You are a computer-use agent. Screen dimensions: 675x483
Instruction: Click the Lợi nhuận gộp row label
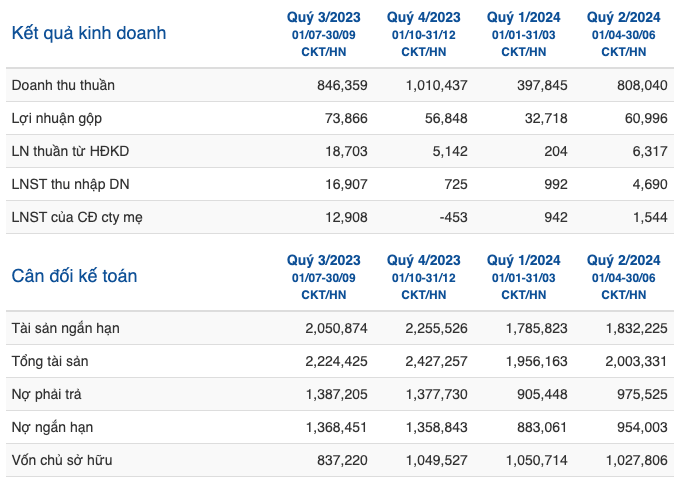57,118
